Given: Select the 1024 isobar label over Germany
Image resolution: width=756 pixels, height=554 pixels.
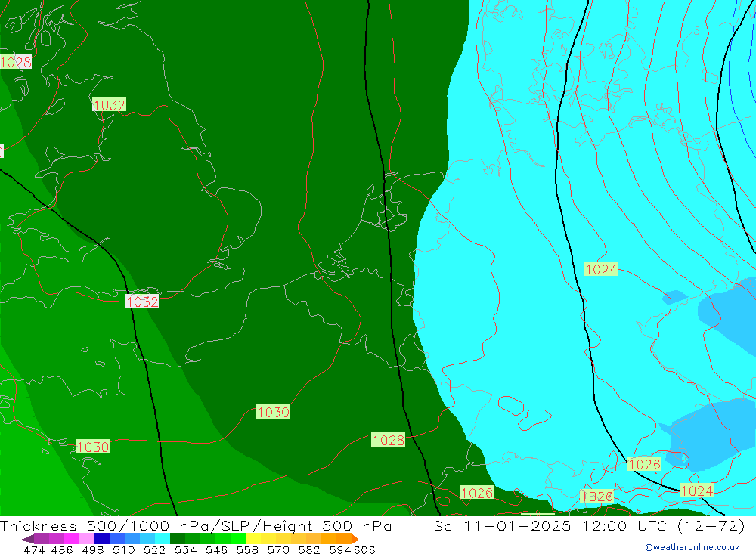Looking at the screenshot, I should click(x=601, y=269).
